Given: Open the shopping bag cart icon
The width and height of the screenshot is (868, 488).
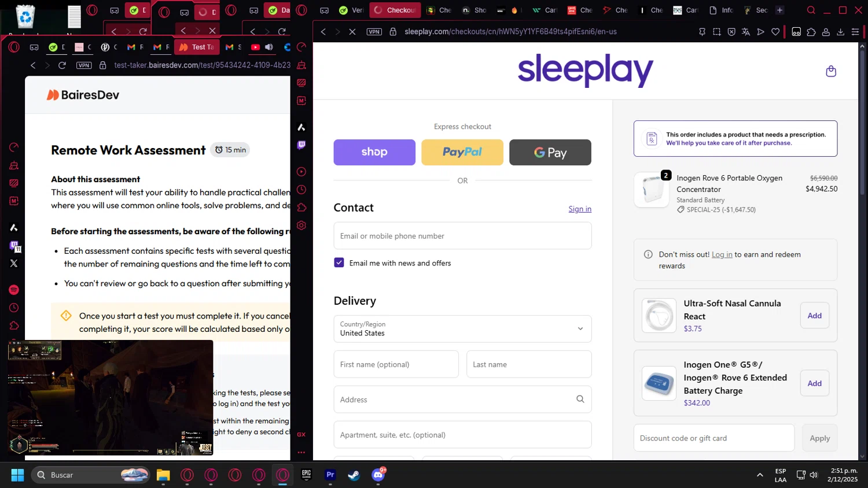Looking at the screenshot, I should [x=831, y=71].
